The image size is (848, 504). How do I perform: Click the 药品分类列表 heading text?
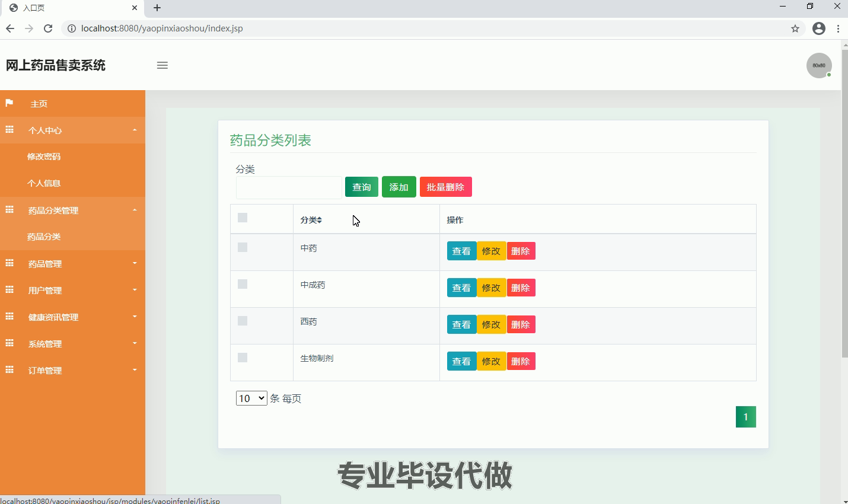tap(270, 141)
